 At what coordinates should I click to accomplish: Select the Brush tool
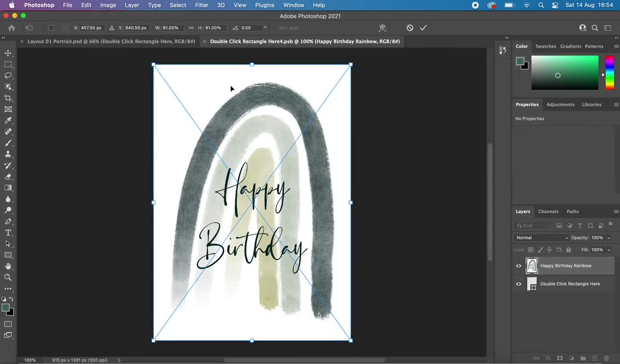pyautogui.click(x=8, y=143)
